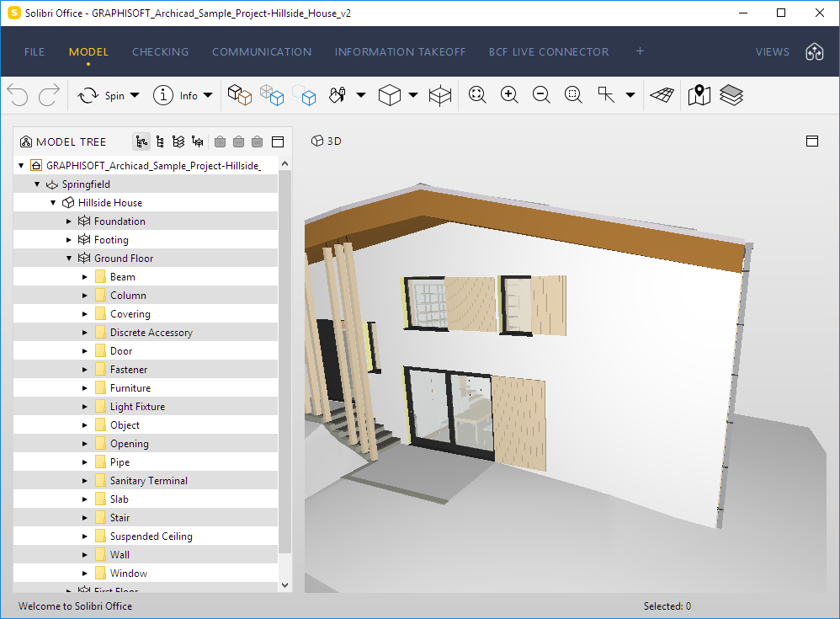Screen dimensions: 840x619
Task: Expand the Wall category in the model tree
Action: (x=83, y=554)
